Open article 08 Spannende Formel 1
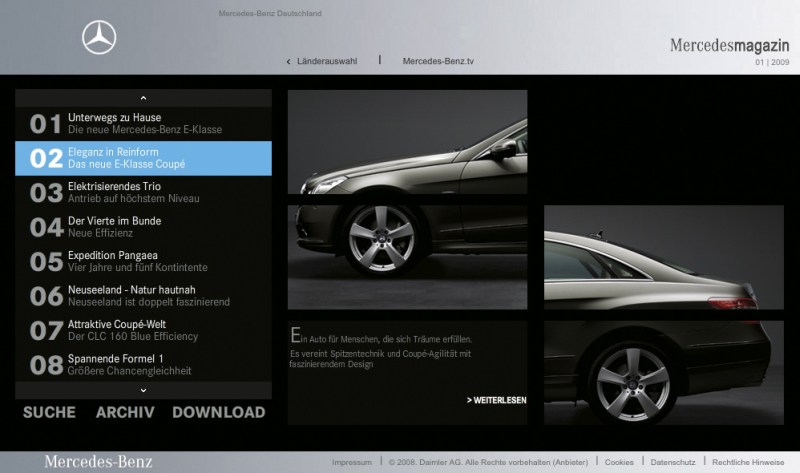The height and width of the screenshot is (473, 800). click(143, 365)
